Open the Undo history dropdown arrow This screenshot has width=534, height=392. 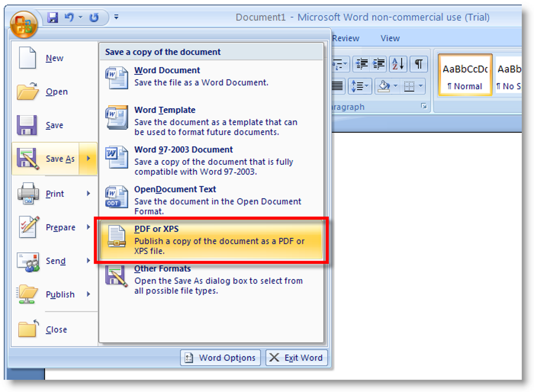click(81, 17)
